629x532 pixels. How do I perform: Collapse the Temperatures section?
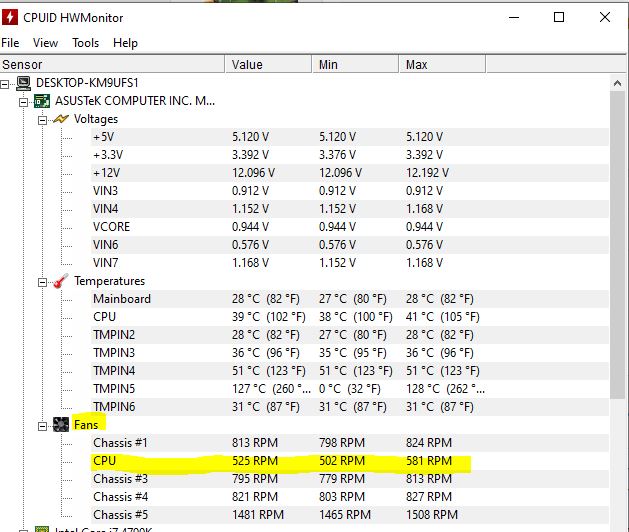42,282
